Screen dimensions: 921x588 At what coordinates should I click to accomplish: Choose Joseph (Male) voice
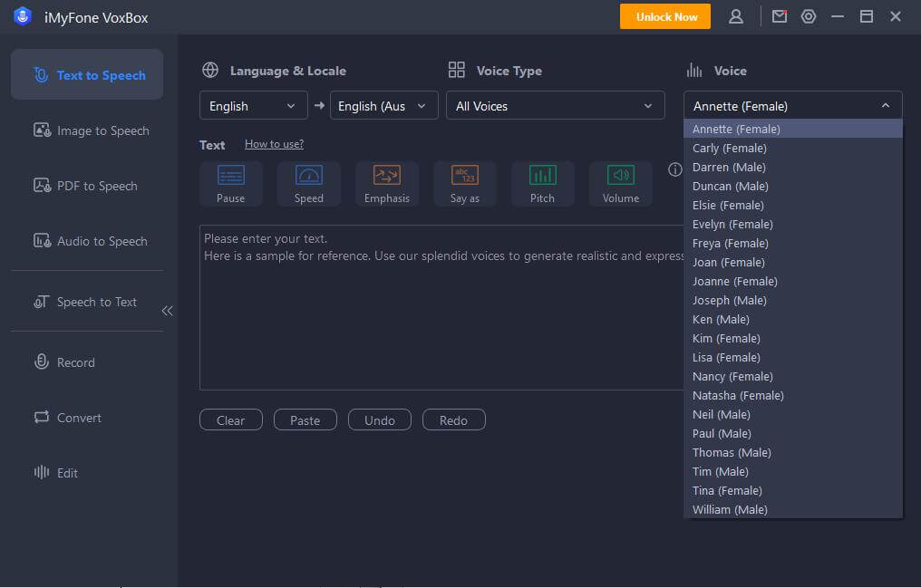(793, 301)
